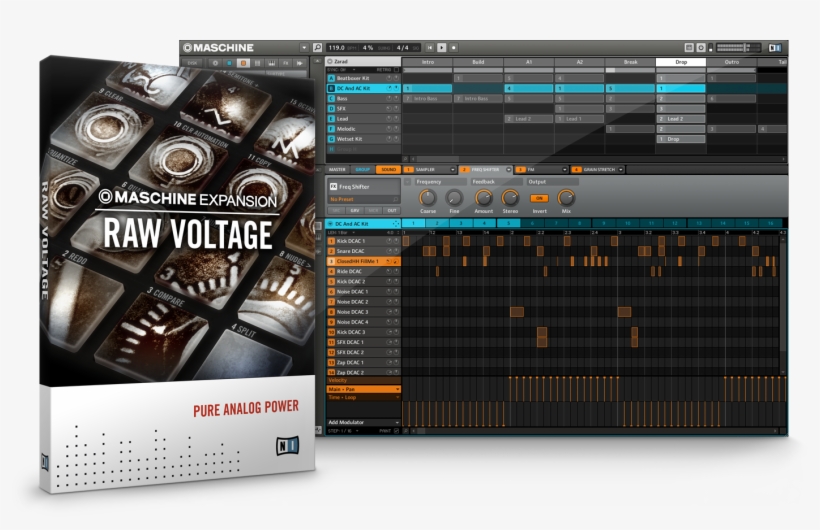Viewport: 820px width, 530px height.
Task: Search presets in No Preset field
Action: (363, 199)
